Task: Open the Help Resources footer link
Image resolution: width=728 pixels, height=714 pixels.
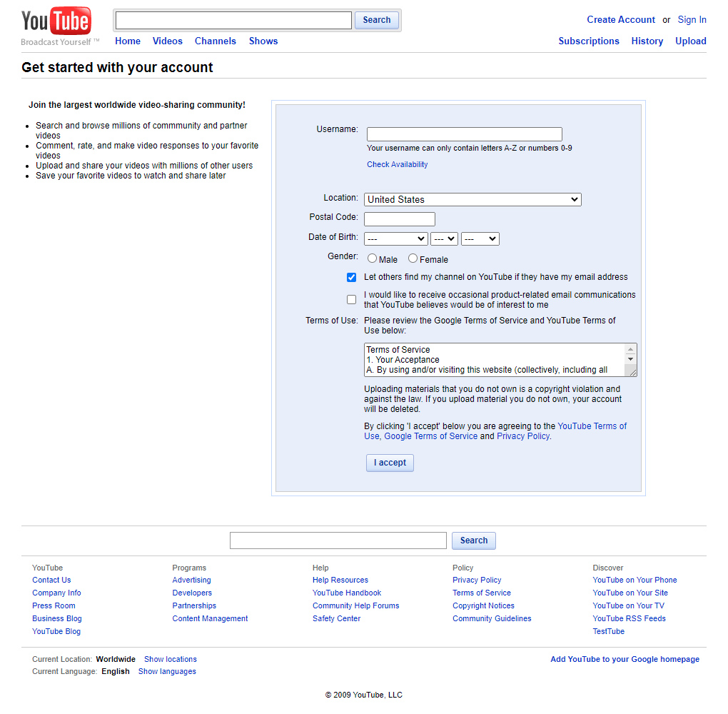Action: pyautogui.click(x=340, y=580)
